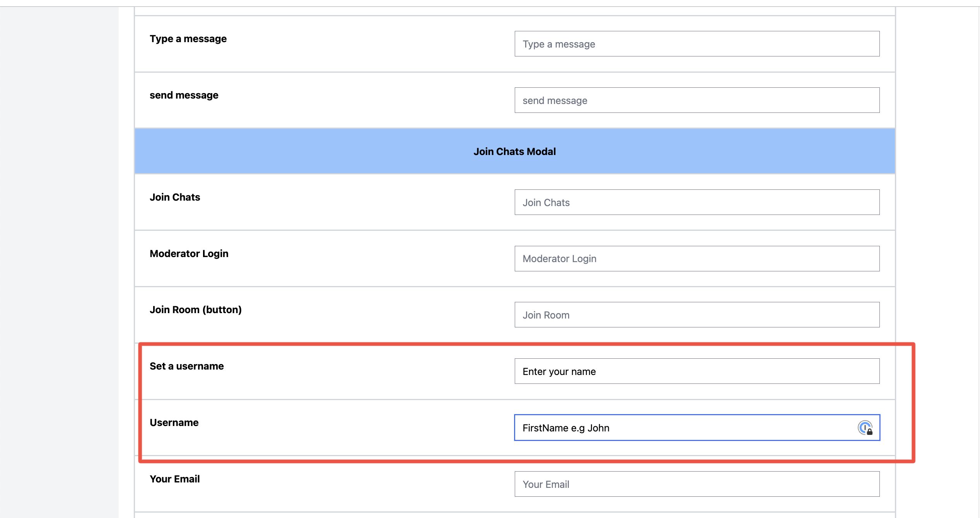
Task: Click the password manager icon in Username field
Action: (x=865, y=428)
